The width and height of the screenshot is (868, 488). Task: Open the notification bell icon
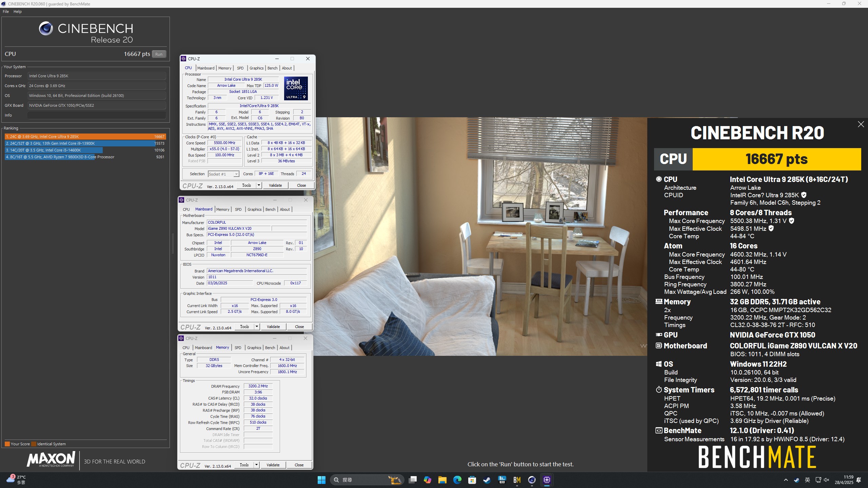tap(859, 480)
